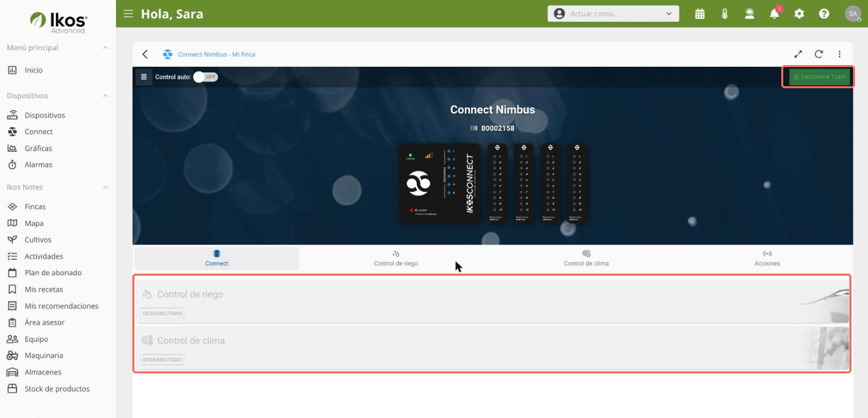The height and width of the screenshot is (418, 868).
Task: Click the fullscreen expand arrows icon
Action: tap(798, 54)
